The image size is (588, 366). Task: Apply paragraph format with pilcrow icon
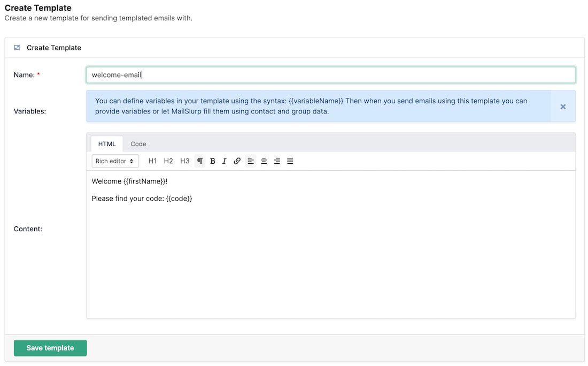coord(200,161)
